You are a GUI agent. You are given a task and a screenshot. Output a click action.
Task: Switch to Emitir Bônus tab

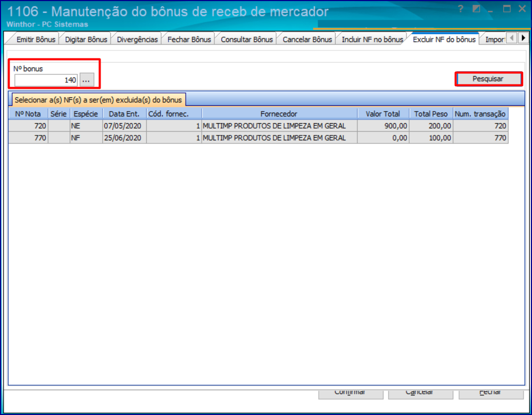[36, 39]
